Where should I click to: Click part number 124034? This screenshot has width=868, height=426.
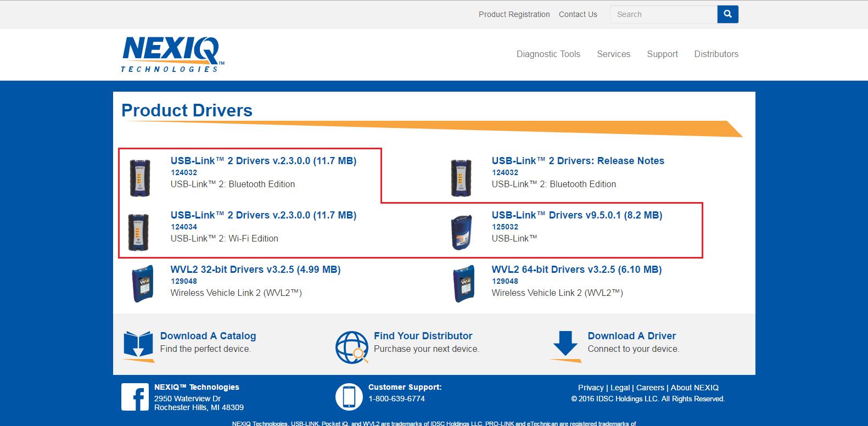point(184,227)
